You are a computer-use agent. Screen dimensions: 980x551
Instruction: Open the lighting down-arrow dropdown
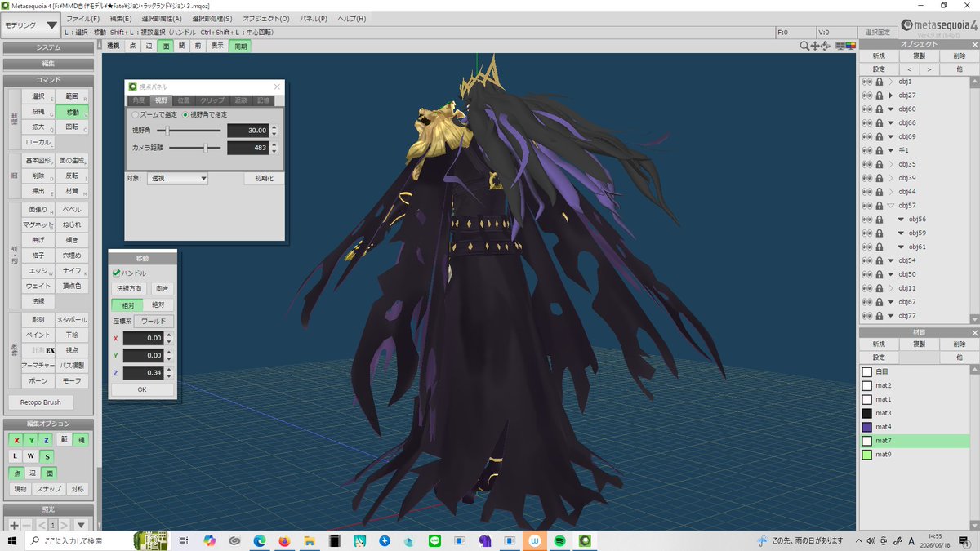click(80, 525)
